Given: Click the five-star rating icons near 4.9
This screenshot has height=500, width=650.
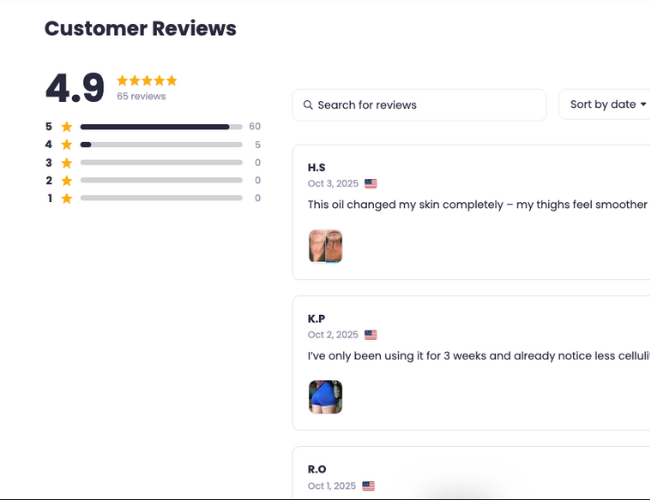Looking at the screenshot, I should [147, 80].
